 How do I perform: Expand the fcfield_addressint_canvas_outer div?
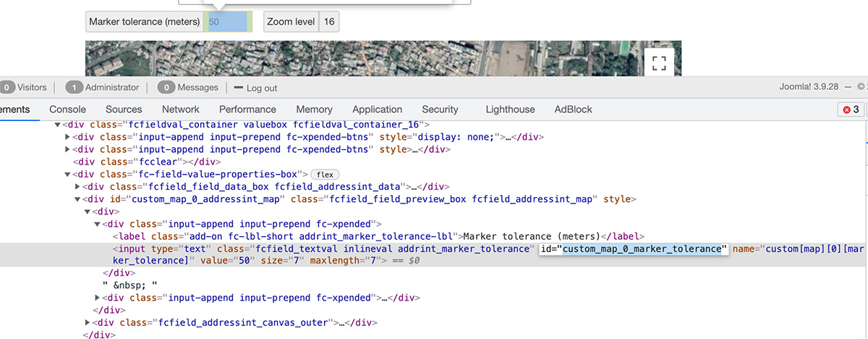pos(88,322)
